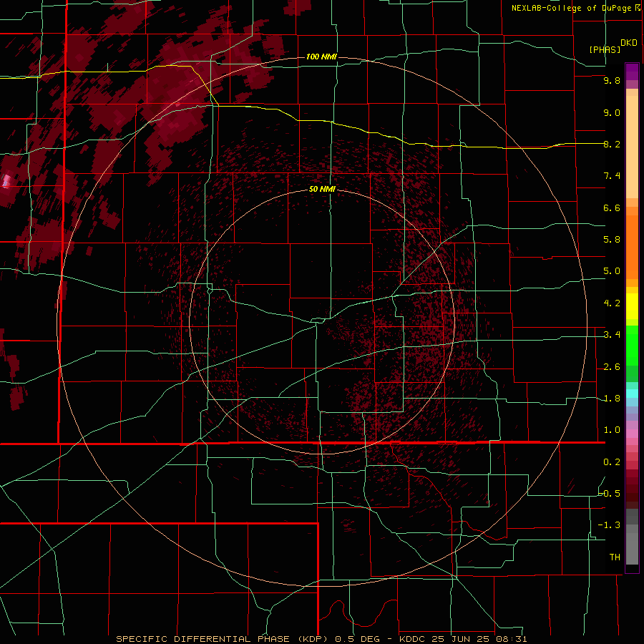The width and height of the screenshot is (644, 644).
Task: Pick the purple segment of the color bar
Action: click(x=632, y=72)
